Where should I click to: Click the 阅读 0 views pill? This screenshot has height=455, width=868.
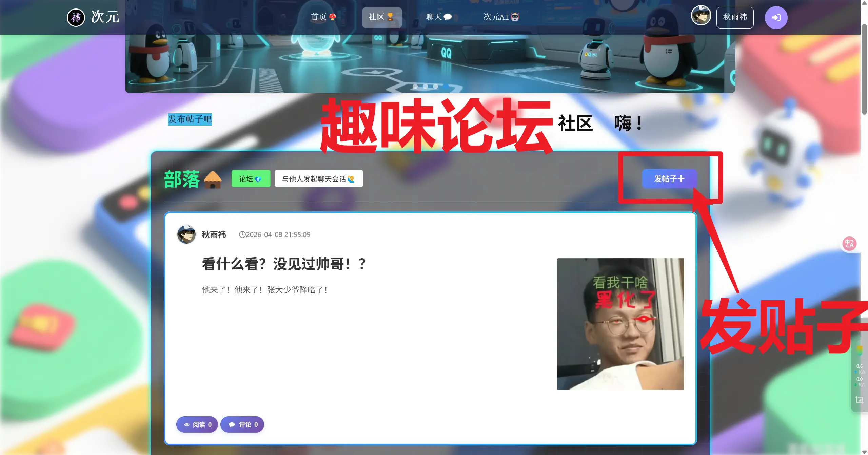[x=197, y=424]
